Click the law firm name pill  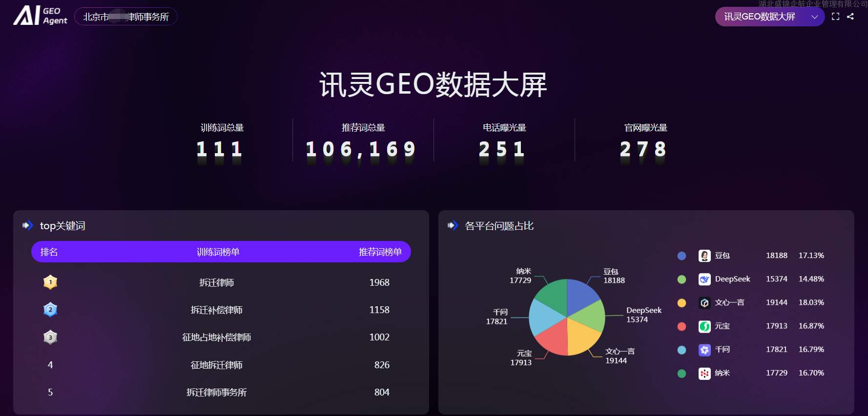(x=126, y=17)
